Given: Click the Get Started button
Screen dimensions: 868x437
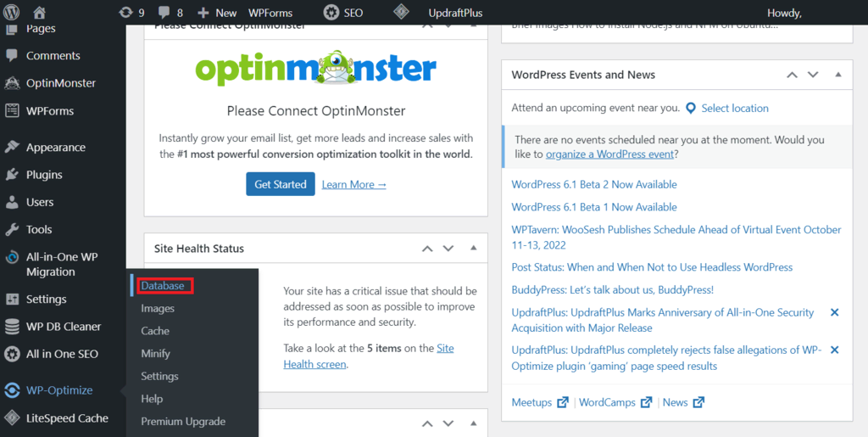Looking at the screenshot, I should 281,184.
